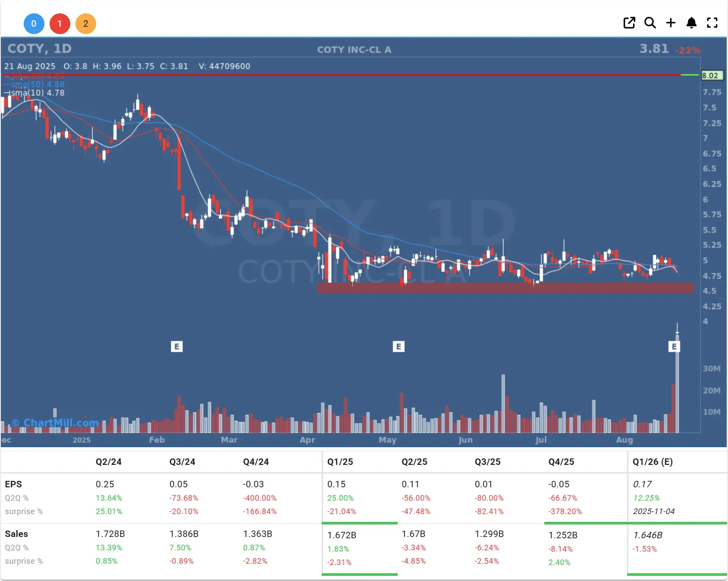The width and height of the screenshot is (728, 581).
Task: Click Sales Q2Q value 13.39%
Action: (x=109, y=548)
